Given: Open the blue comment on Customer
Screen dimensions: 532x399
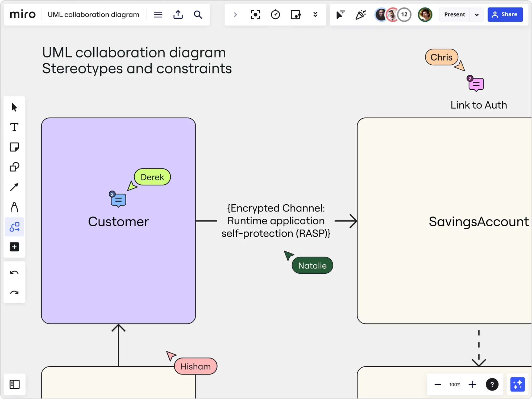Looking at the screenshot, I should 118,199.
